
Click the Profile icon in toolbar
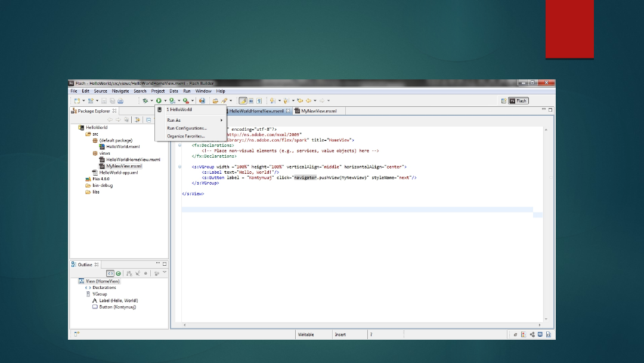172,101
